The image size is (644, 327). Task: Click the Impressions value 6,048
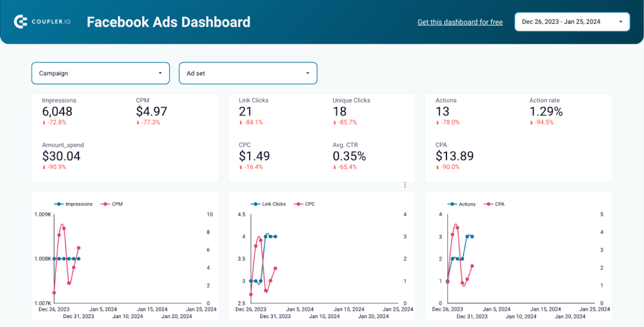click(57, 111)
